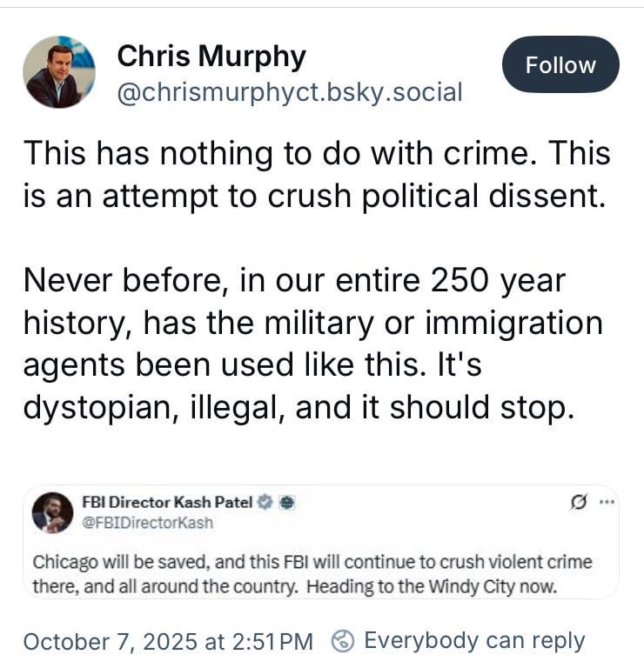Click the second paragraph about 250 year history

pos(312,344)
